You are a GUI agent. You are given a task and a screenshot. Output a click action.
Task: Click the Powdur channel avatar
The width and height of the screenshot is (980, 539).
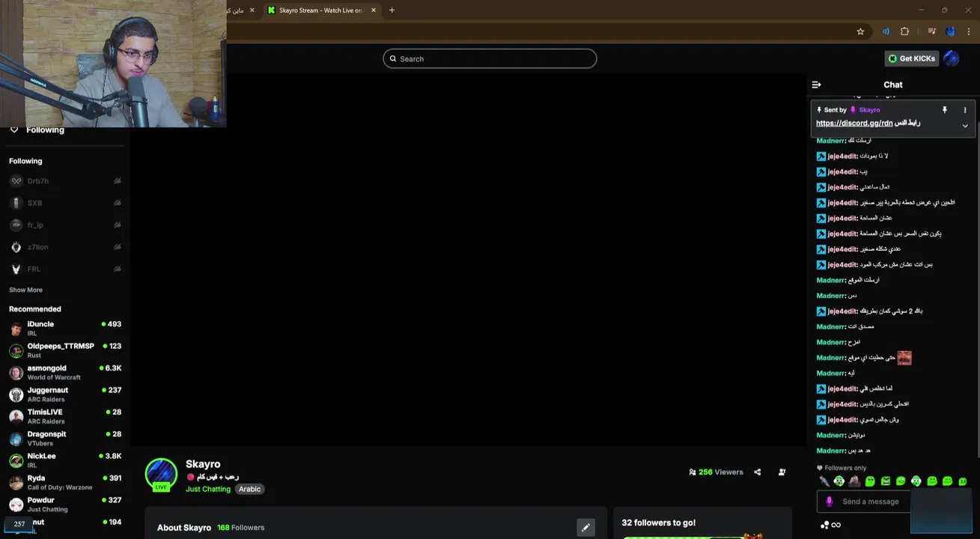(x=16, y=505)
